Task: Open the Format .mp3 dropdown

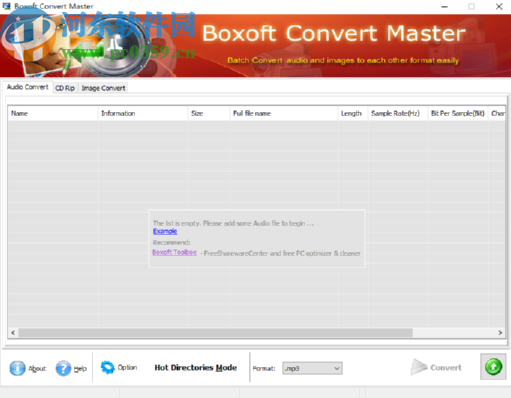Action: (x=312, y=368)
